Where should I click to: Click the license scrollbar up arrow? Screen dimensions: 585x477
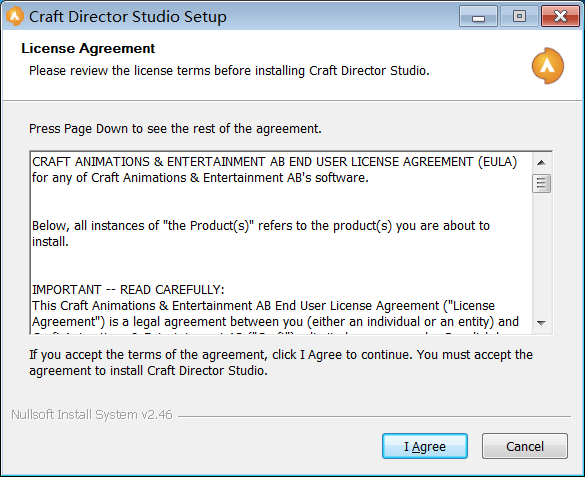pyautogui.click(x=541, y=163)
